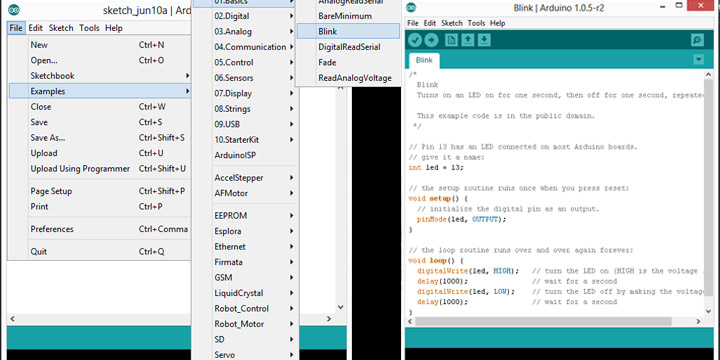Open Tools menu in Blink window
The width and height of the screenshot is (720, 360).
point(476,23)
